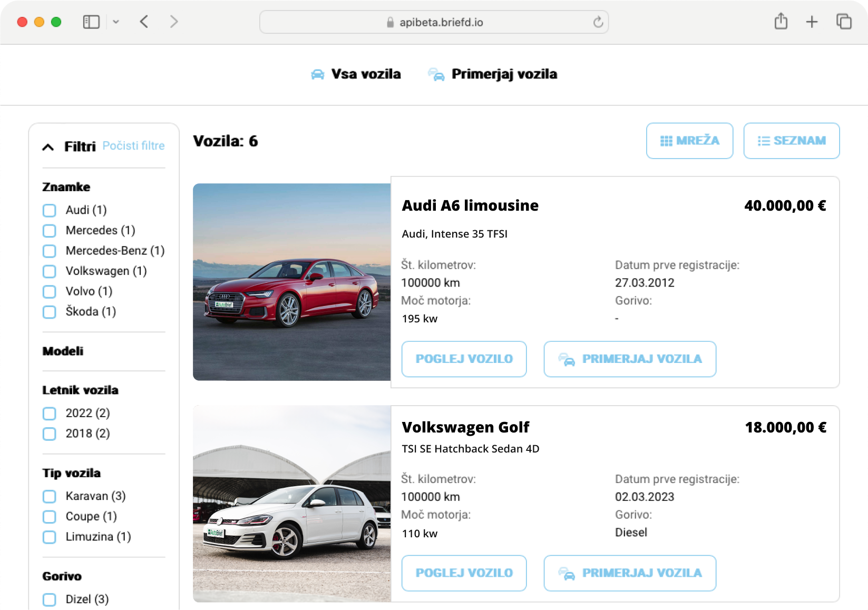Click the Audi A6 limousine title
This screenshot has width=868, height=610.
pos(470,205)
